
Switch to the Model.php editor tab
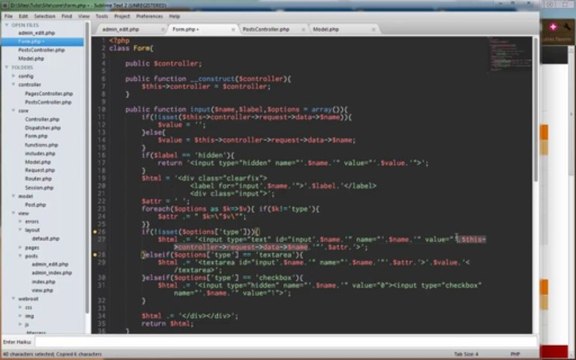coord(325,29)
